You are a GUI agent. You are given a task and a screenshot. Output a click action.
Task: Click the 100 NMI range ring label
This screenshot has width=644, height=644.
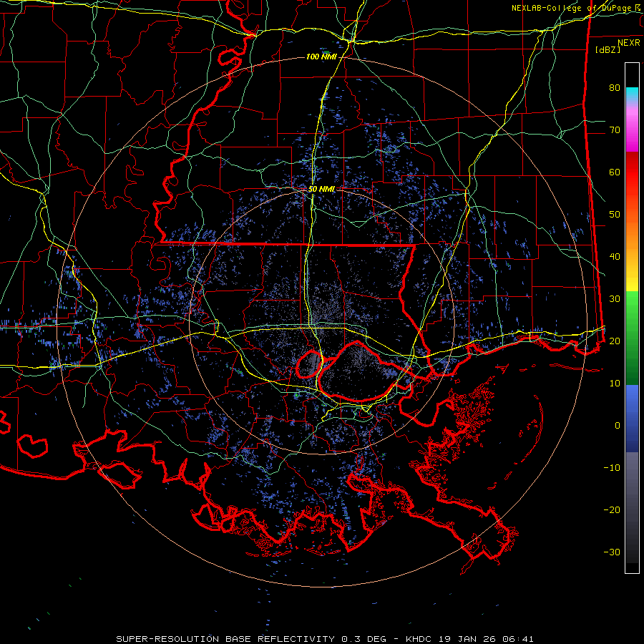point(321,57)
